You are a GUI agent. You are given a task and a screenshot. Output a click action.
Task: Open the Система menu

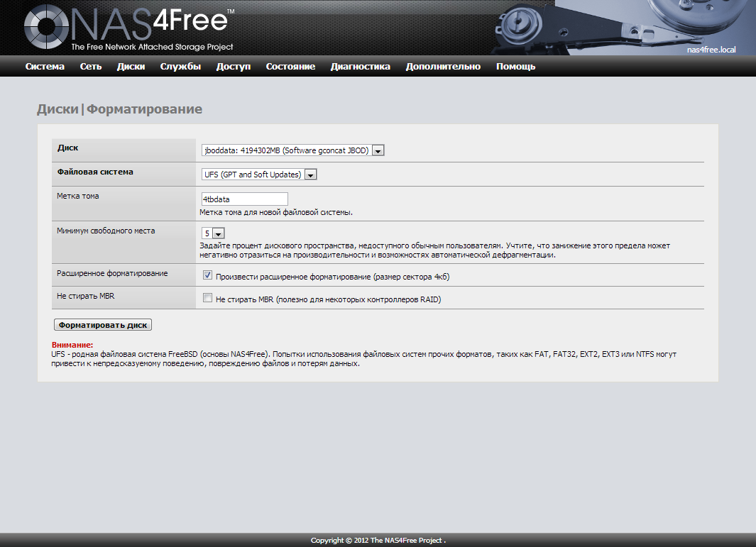click(x=45, y=67)
